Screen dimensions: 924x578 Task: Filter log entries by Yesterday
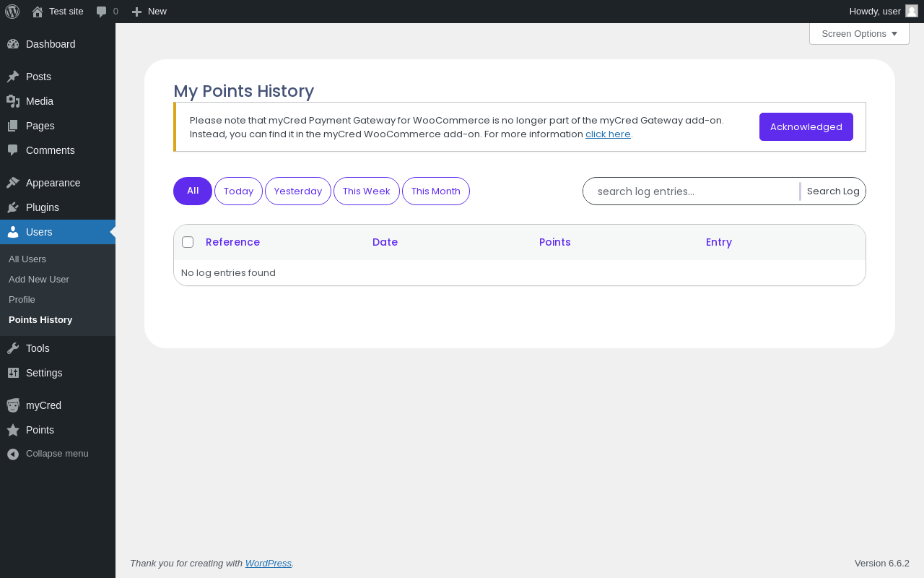pos(298,191)
